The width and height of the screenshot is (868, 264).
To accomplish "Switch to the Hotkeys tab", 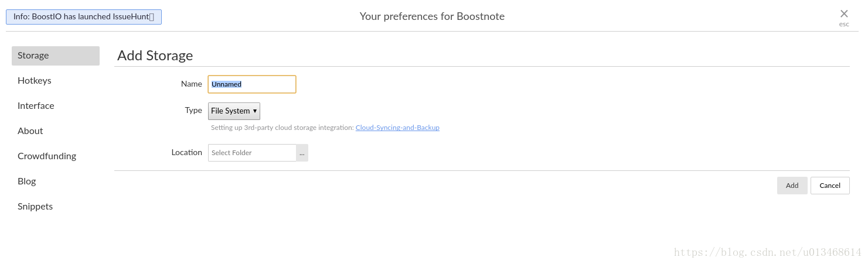I will pos(35,81).
